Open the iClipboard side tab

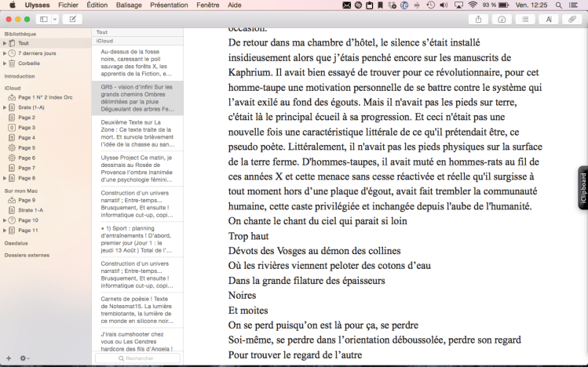[x=583, y=187]
